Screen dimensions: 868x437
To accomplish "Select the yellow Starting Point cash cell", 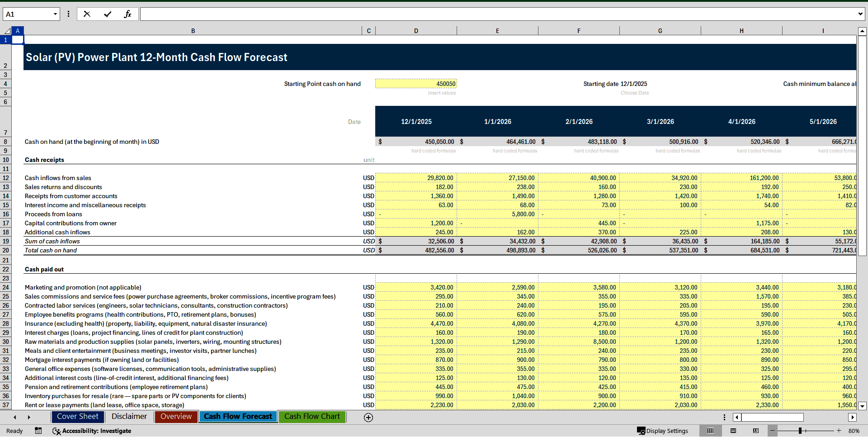I will (x=416, y=84).
